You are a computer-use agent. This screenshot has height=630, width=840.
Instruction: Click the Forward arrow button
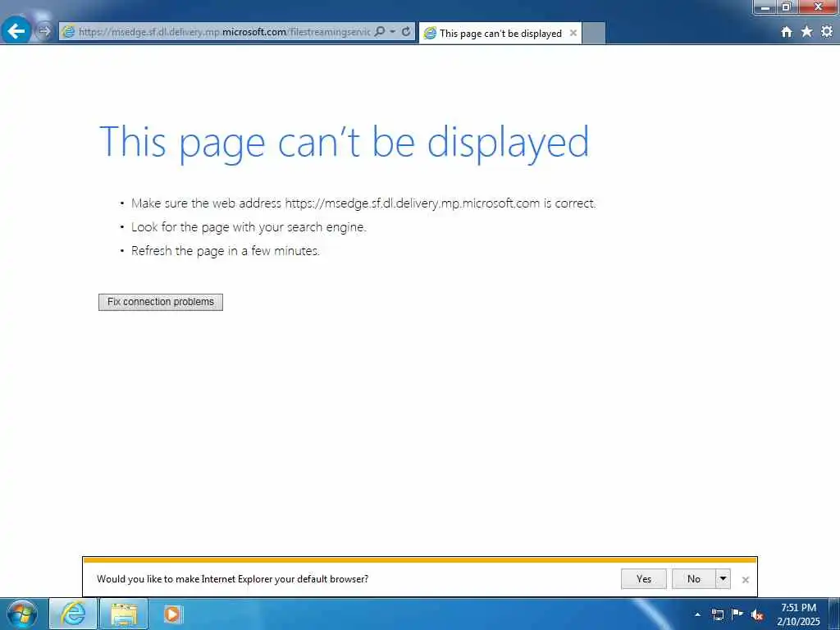[44, 32]
